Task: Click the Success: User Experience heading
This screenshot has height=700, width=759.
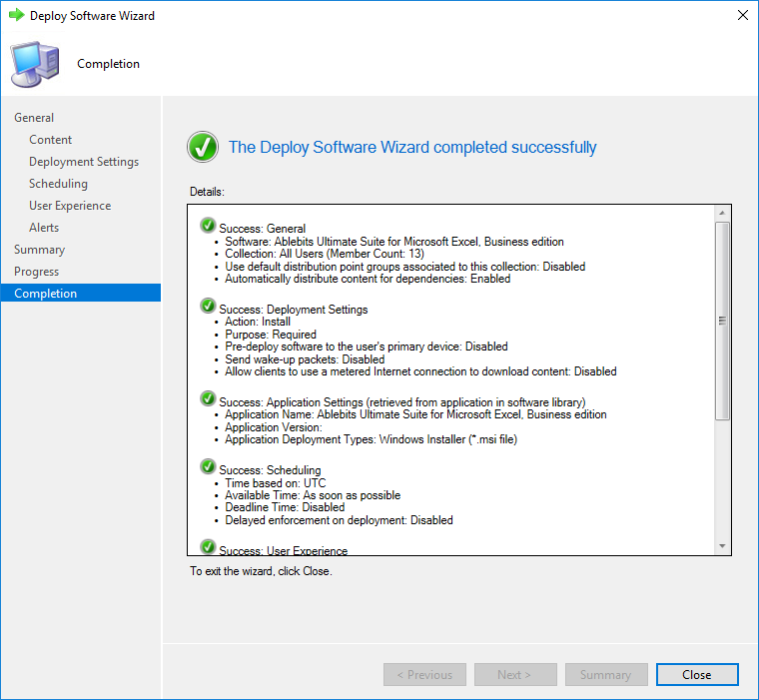Action: pyautogui.click(x=284, y=550)
